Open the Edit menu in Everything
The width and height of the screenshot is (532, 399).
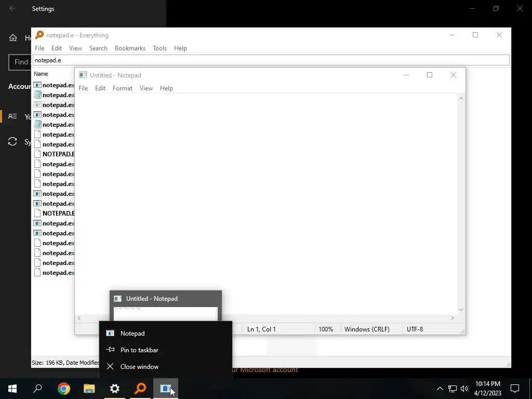pos(56,48)
